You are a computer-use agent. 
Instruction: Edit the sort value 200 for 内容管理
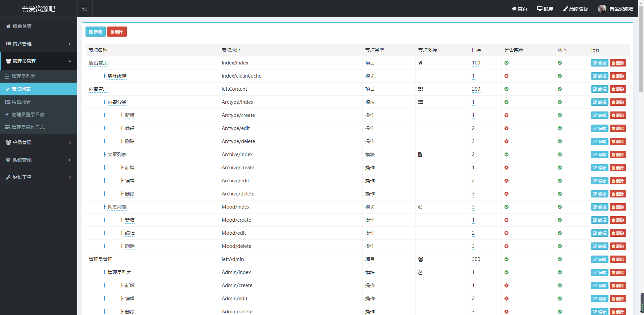pyautogui.click(x=476, y=89)
